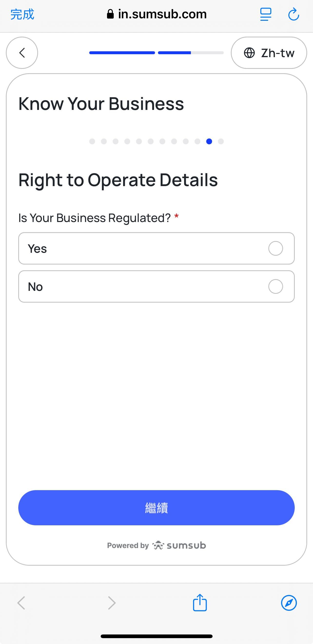Image resolution: width=313 pixels, height=644 pixels.
Task: Tap the first blue progress bar segment
Action: click(x=122, y=53)
